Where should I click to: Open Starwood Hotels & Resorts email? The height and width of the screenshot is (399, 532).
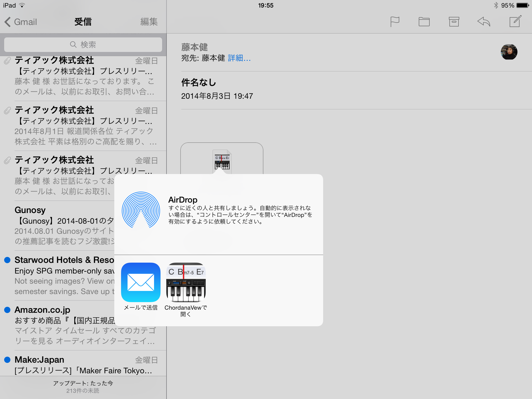click(57, 275)
